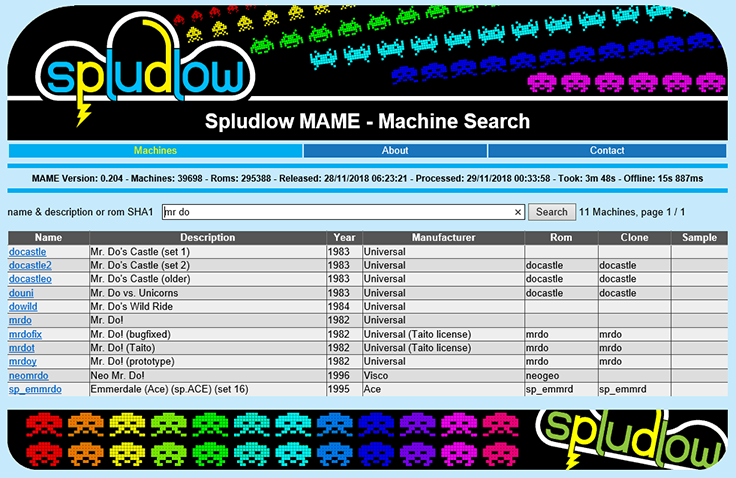This screenshot has height=478, width=736.
Task: Click the green Spludlow footer logo
Action: [631, 439]
